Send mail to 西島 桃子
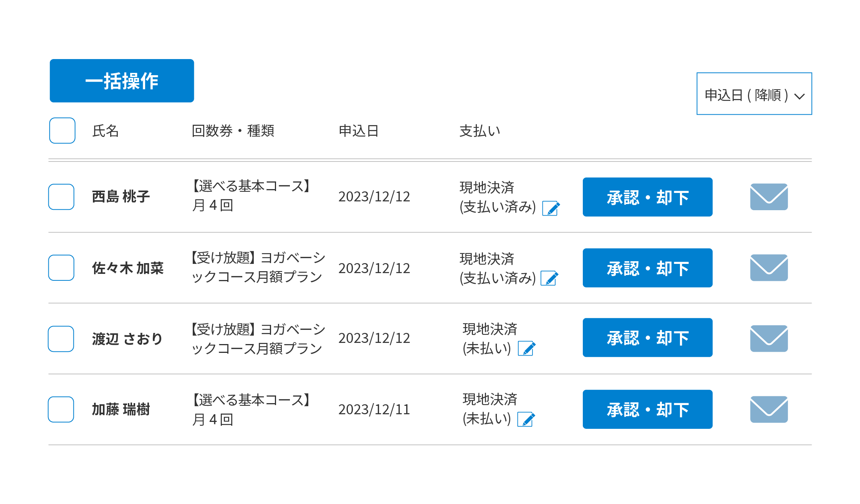Viewport: 860px width, 504px height. (769, 197)
